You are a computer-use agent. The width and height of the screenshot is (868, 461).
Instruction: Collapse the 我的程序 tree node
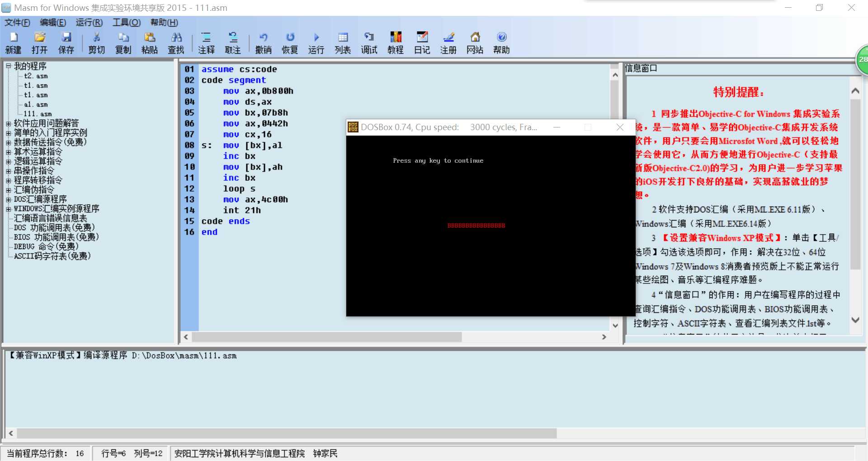tap(8, 66)
